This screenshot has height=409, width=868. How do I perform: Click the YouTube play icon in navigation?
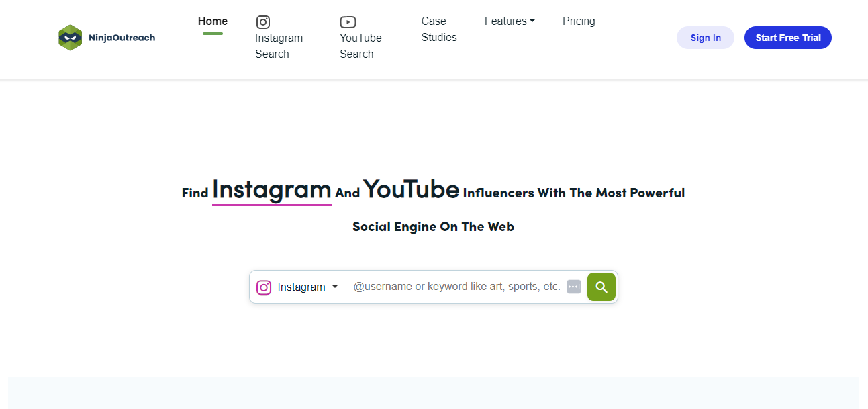(x=348, y=22)
